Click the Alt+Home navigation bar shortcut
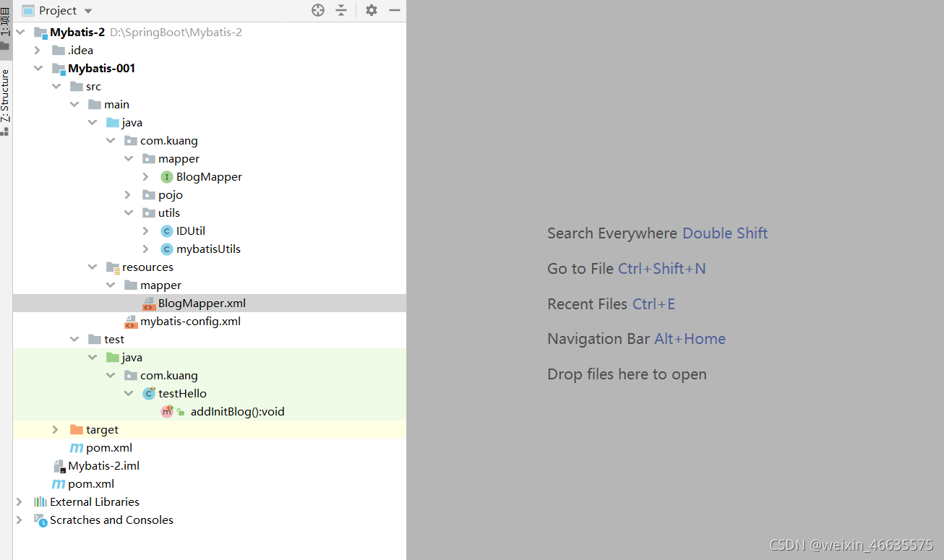The image size is (944, 560). coord(690,339)
